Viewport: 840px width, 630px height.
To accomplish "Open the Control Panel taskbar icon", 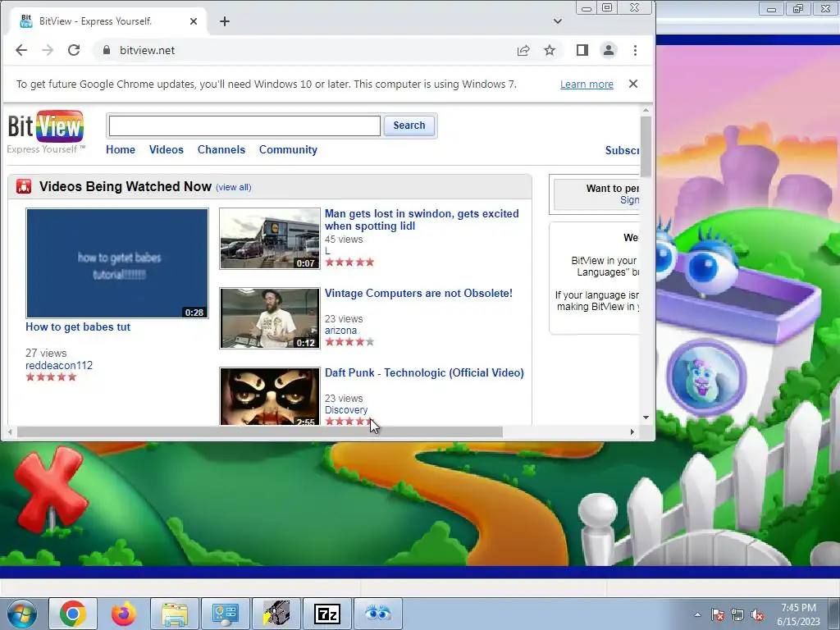I will [225, 614].
